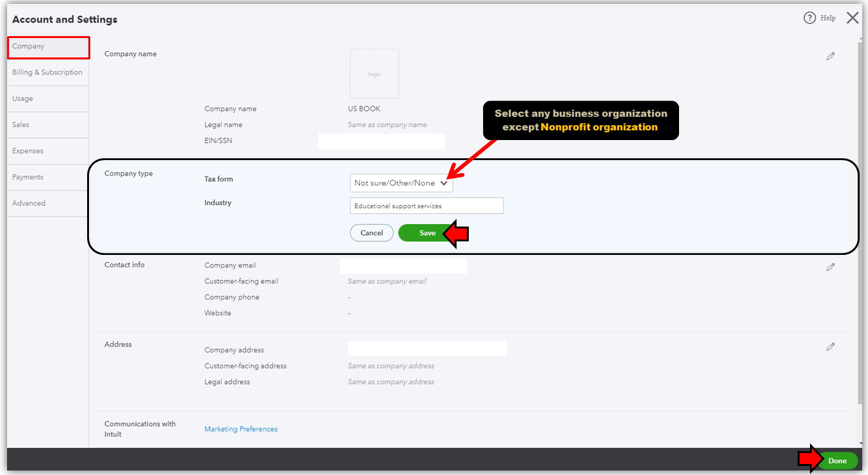This screenshot has height=475, width=868.
Task: Click the Industry input field
Action: [x=426, y=205]
